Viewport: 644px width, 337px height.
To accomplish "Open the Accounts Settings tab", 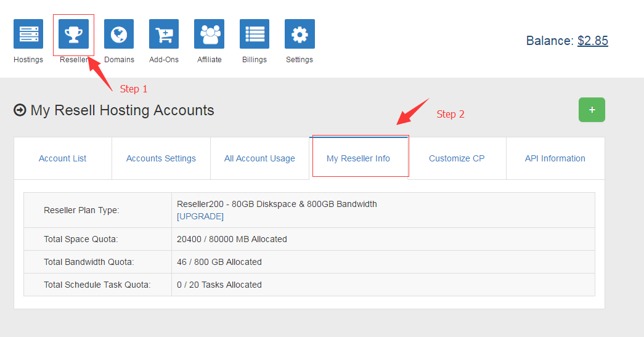I will [161, 158].
